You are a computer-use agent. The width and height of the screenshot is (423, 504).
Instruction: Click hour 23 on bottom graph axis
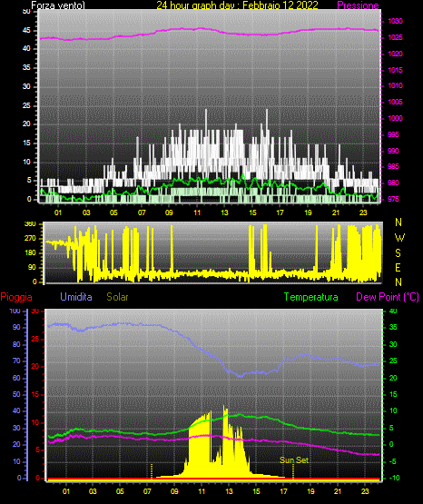pyautogui.click(x=365, y=491)
